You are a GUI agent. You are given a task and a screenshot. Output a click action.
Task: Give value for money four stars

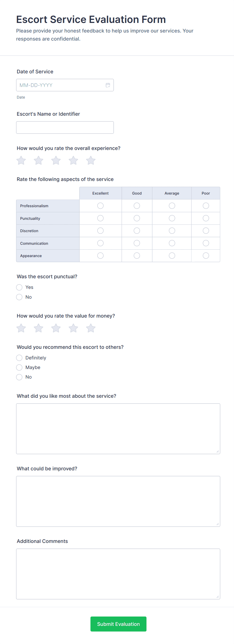[73, 328]
